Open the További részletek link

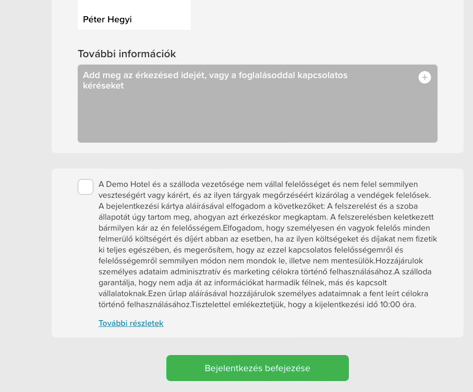(131, 323)
